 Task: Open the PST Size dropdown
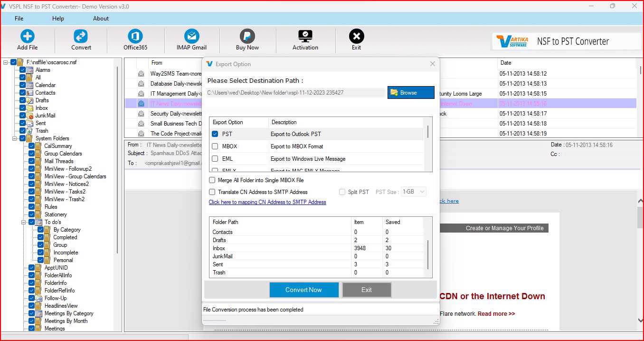tap(414, 192)
